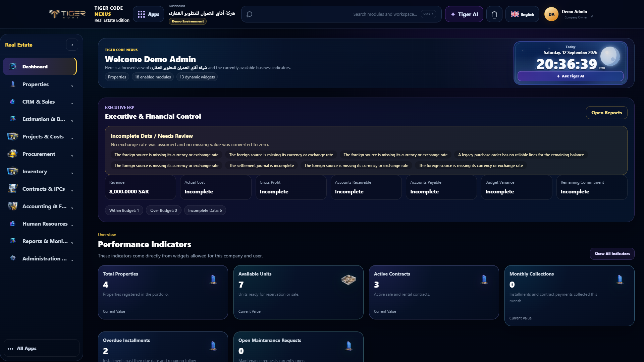Expand the Reports & Moni... chevron

(x=72, y=243)
